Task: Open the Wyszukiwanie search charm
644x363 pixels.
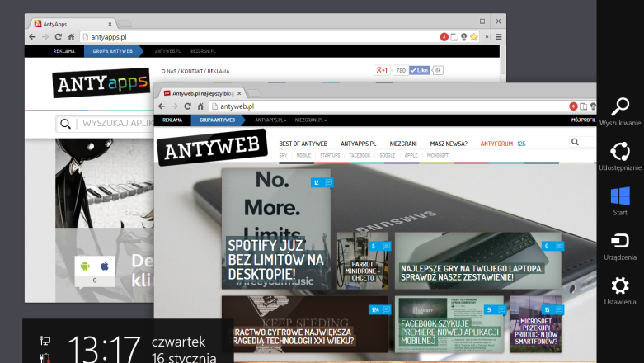Action: [x=620, y=111]
